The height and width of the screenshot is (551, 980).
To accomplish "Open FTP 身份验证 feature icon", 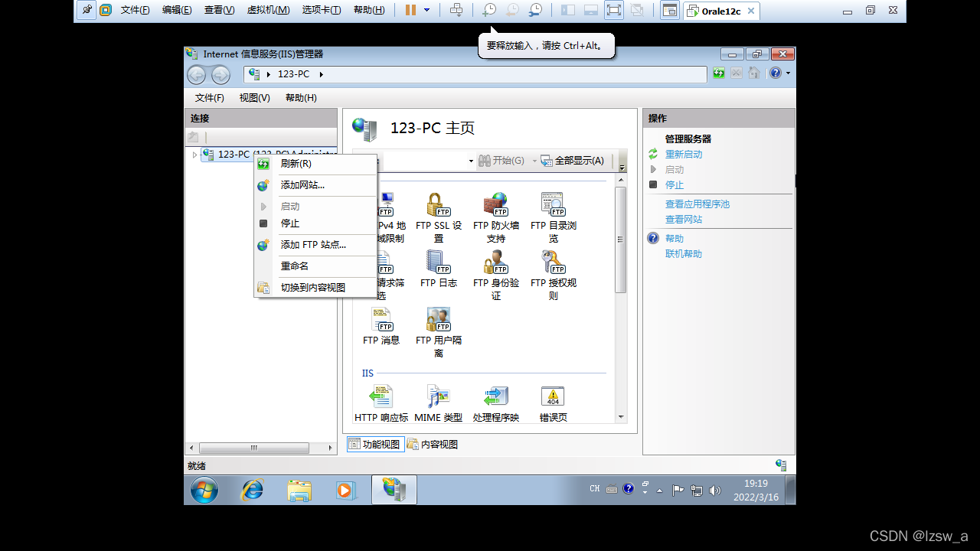I will [496, 274].
